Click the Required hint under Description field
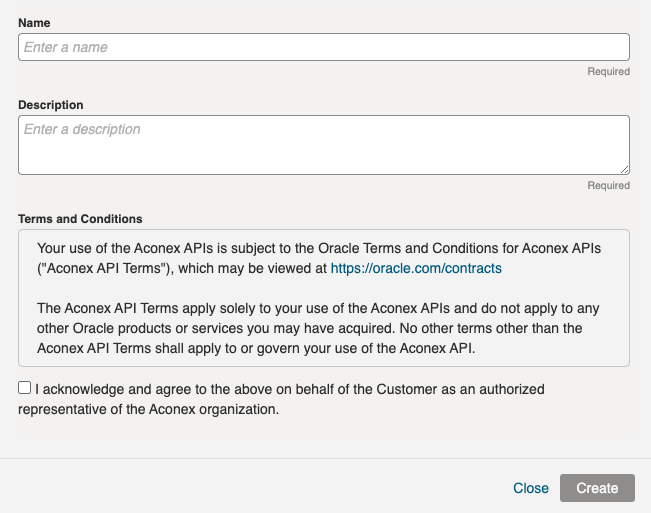 [608, 186]
